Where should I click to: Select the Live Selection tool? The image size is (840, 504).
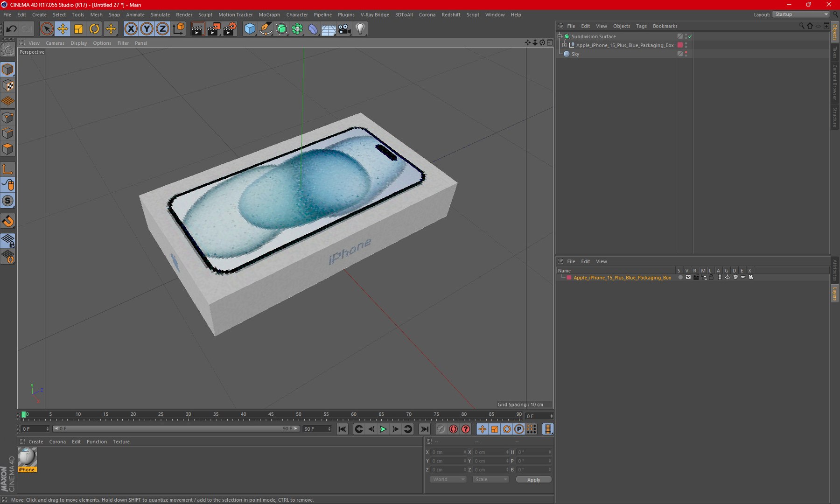click(47, 29)
